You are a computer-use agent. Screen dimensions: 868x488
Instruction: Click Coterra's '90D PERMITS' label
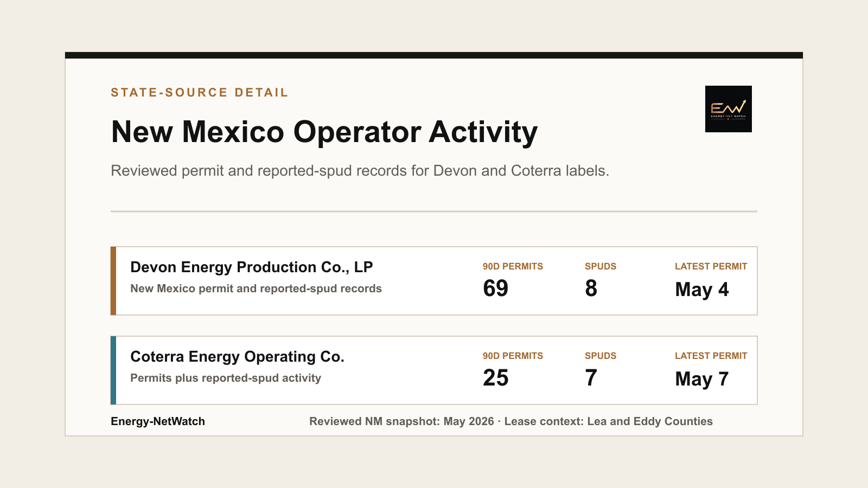513,356
